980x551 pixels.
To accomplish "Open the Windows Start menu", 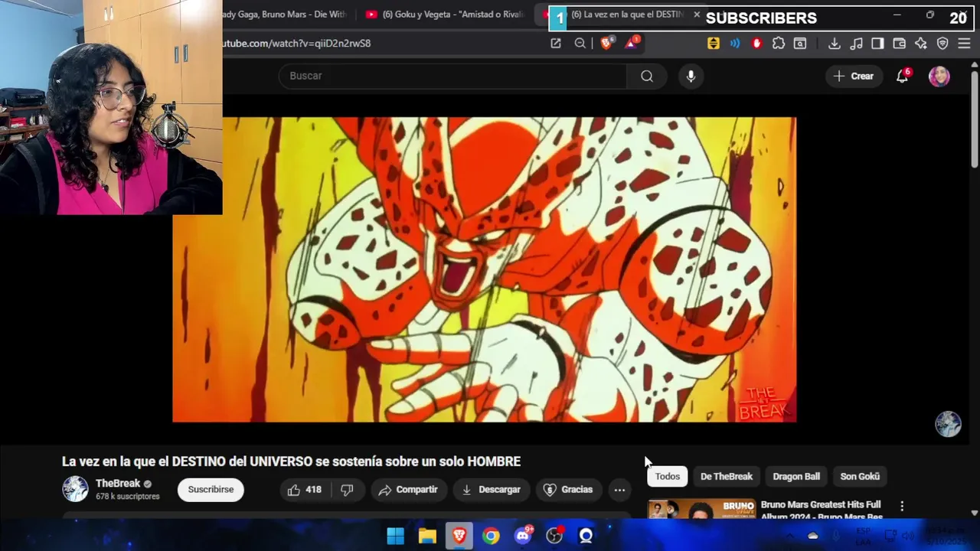I will (395, 536).
